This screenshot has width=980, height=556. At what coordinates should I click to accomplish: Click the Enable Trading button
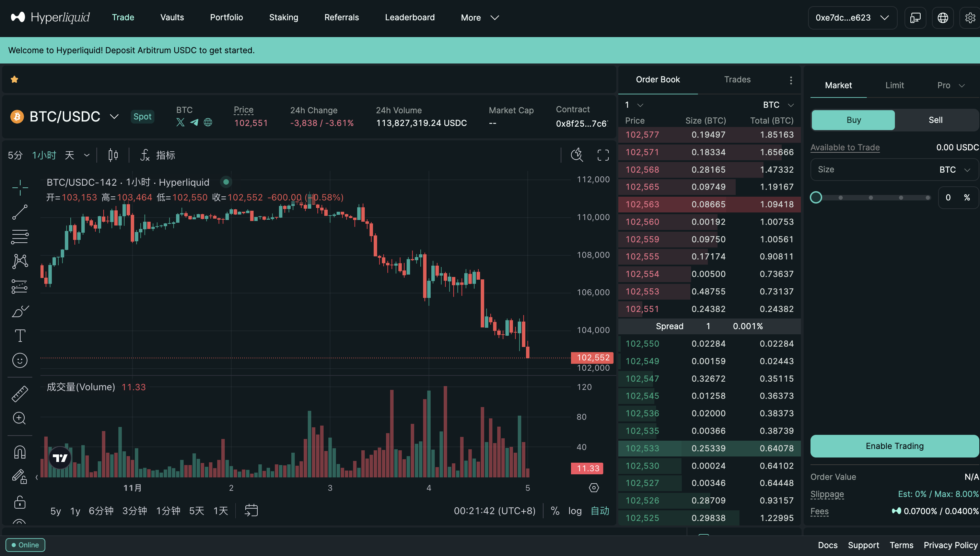click(894, 446)
